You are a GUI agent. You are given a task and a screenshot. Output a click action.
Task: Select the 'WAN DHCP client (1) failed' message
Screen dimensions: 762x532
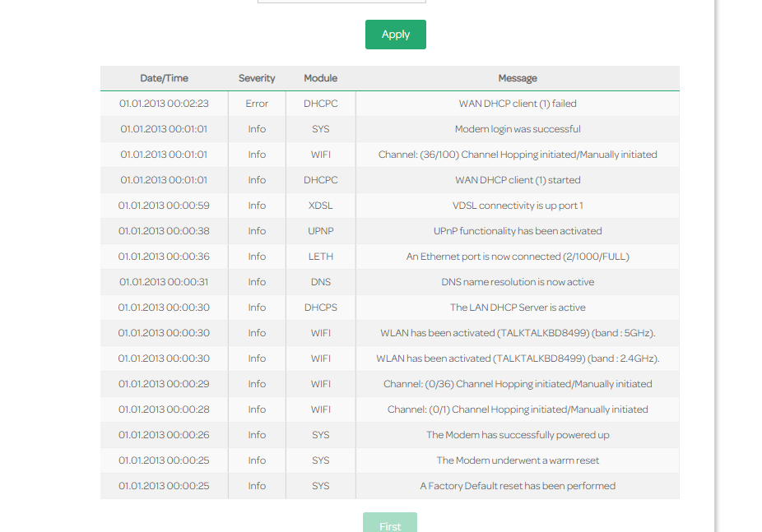518,104
